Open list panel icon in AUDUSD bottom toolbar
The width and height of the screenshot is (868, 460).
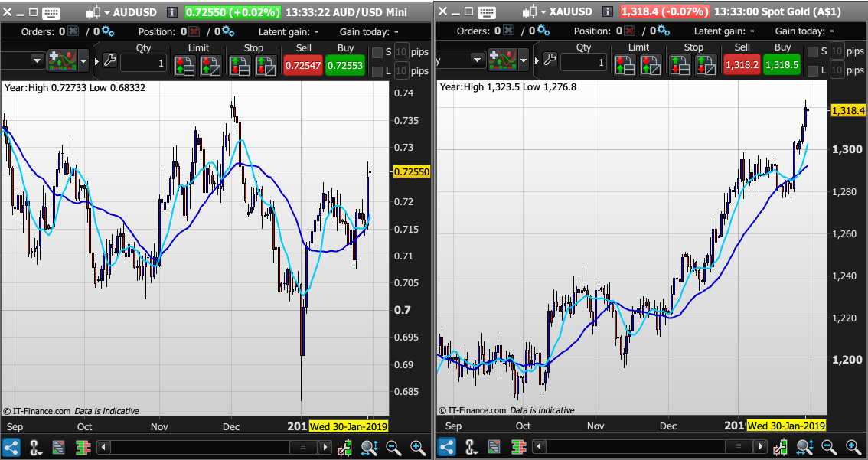point(59,447)
